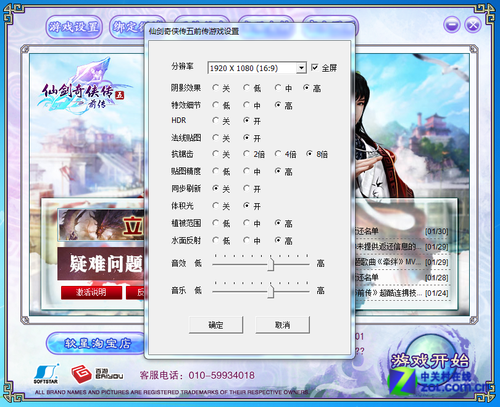Open the 游戏设置 tab
The image size is (500, 407).
click(x=74, y=27)
